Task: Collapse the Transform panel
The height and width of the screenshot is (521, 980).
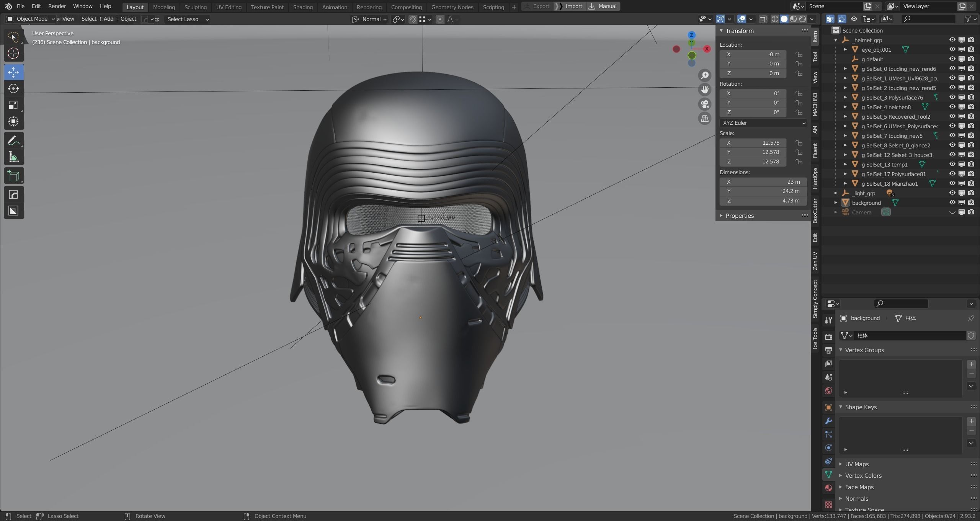Action: pyautogui.click(x=721, y=31)
